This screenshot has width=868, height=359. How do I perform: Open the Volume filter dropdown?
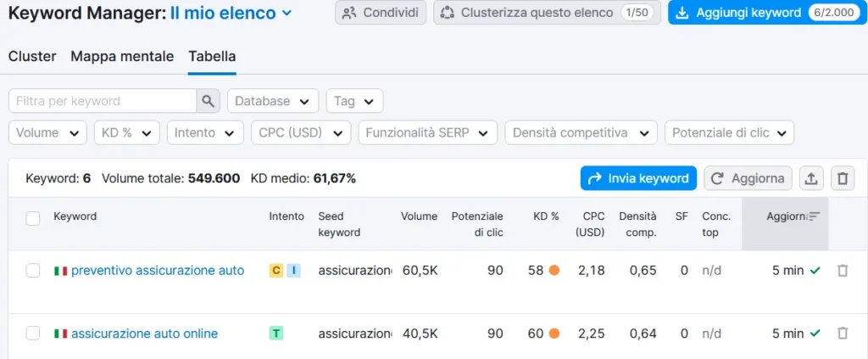(x=47, y=132)
